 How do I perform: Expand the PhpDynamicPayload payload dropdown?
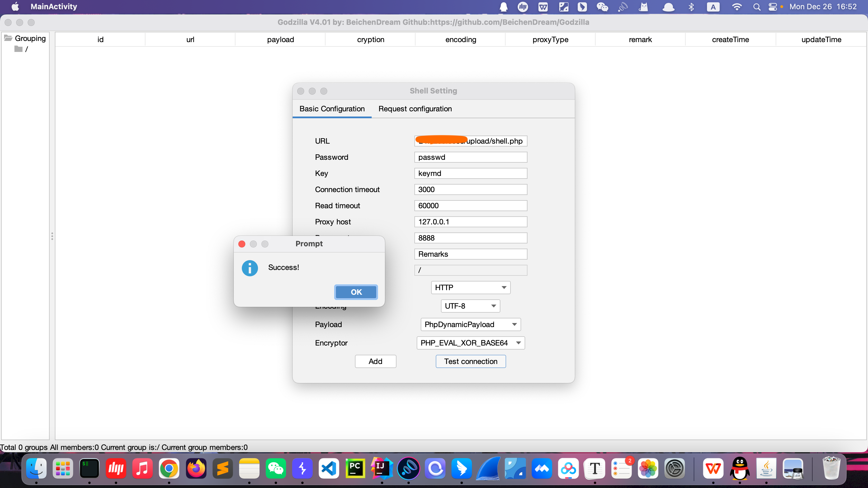(470, 324)
